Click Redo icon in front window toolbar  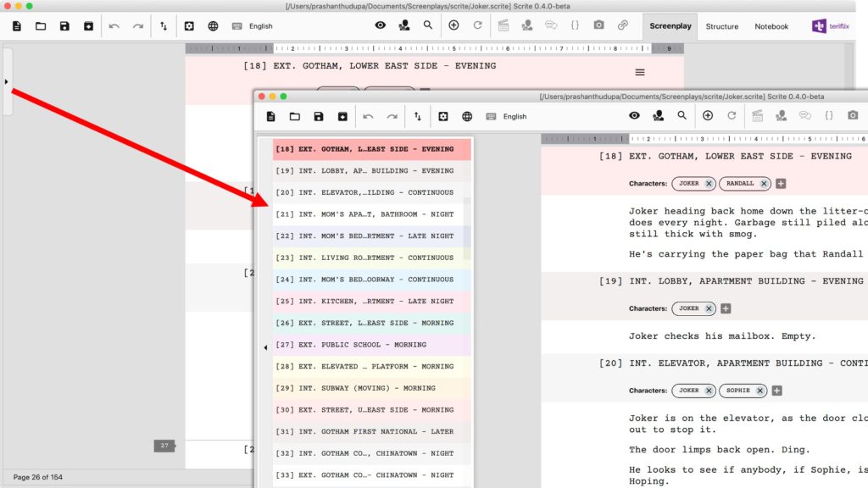(392, 117)
